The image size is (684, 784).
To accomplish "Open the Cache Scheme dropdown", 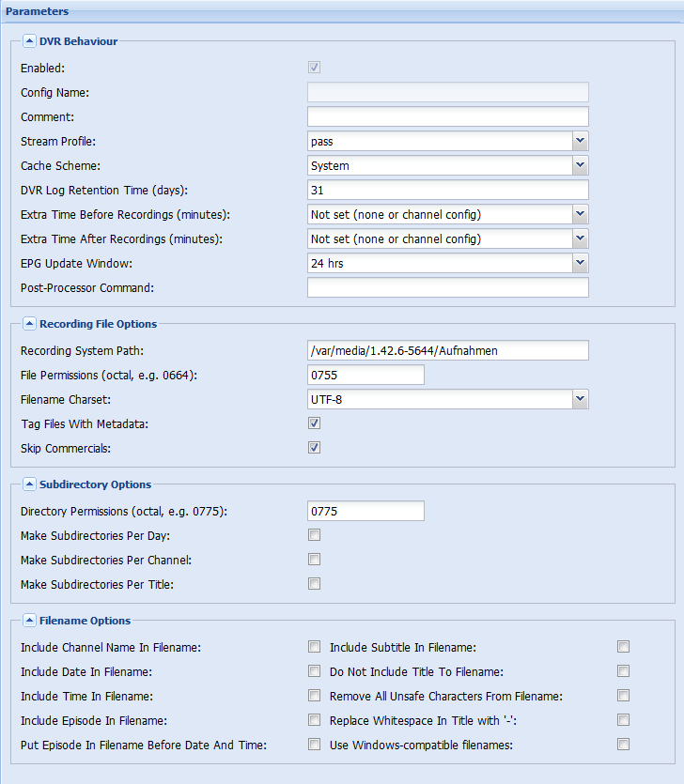I will pyautogui.click(x=580, y=165).
